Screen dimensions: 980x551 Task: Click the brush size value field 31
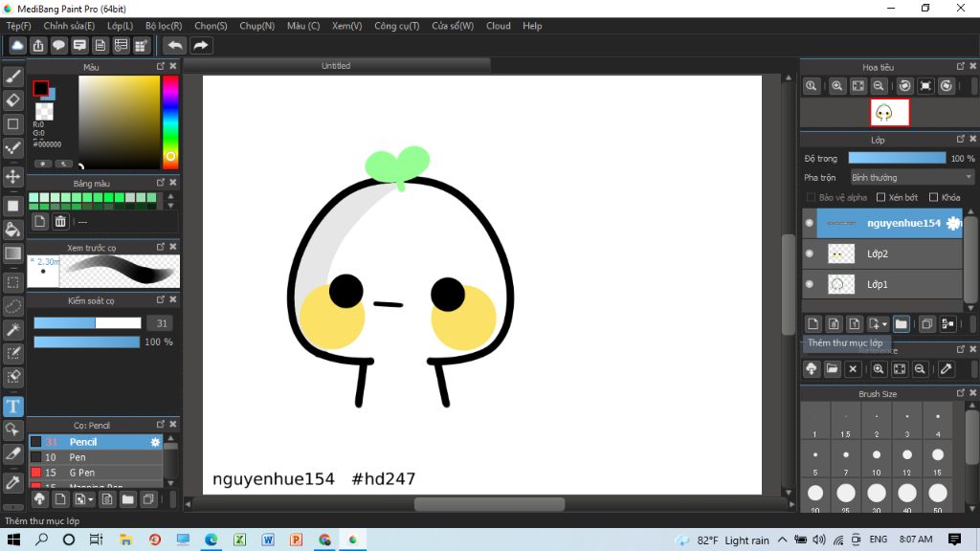coord(162,323)
